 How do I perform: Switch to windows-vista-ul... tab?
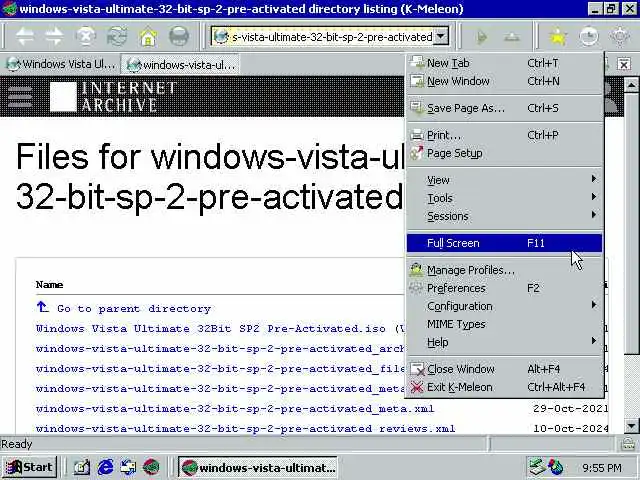coord(181,64)
